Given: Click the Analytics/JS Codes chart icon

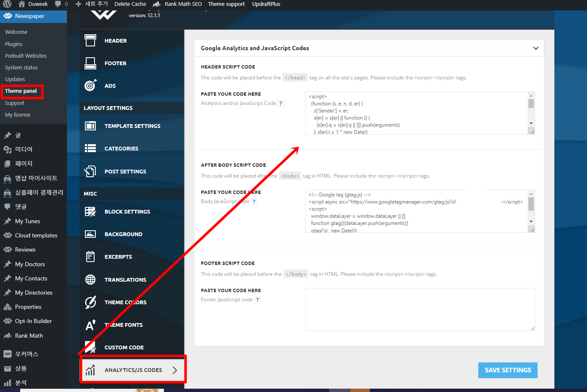Looking at the screenshot, I should 90,370.
